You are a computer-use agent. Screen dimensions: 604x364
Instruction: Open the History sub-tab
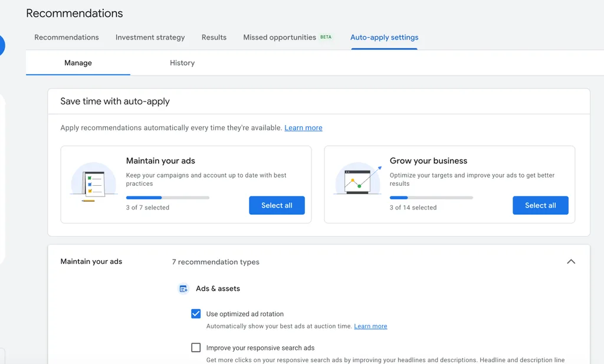[x=182, y=63]
